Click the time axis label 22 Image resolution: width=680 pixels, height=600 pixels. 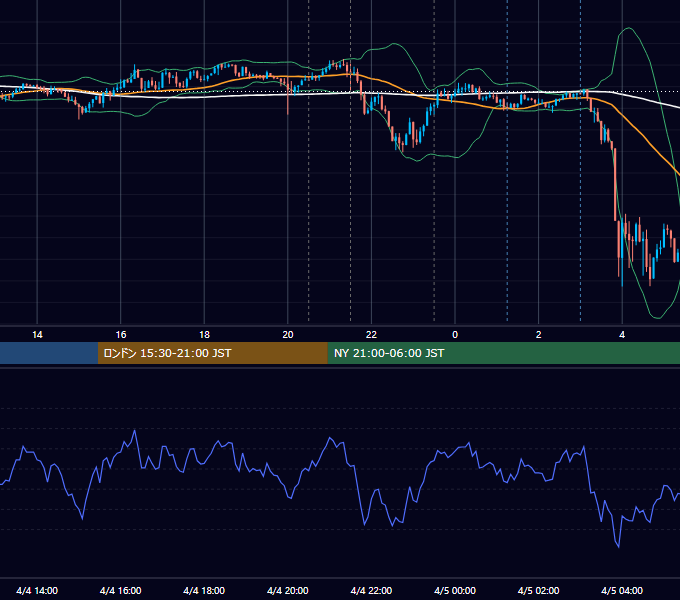pyautogui.click(x=371, y=335)
